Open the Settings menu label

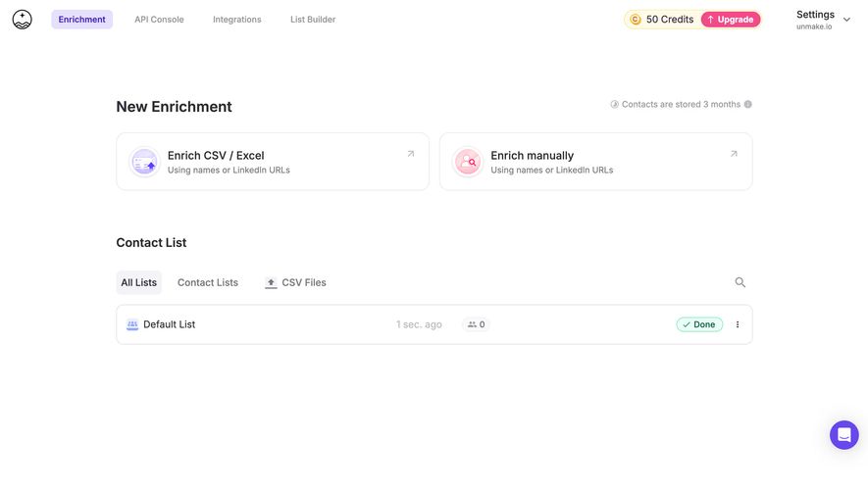tap(815, 15)
